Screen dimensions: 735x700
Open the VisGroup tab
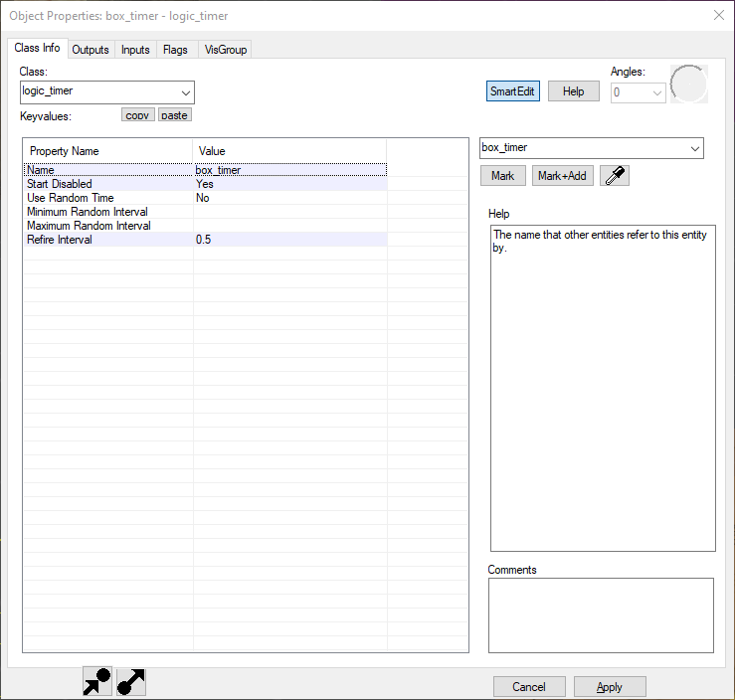(226, 49)
